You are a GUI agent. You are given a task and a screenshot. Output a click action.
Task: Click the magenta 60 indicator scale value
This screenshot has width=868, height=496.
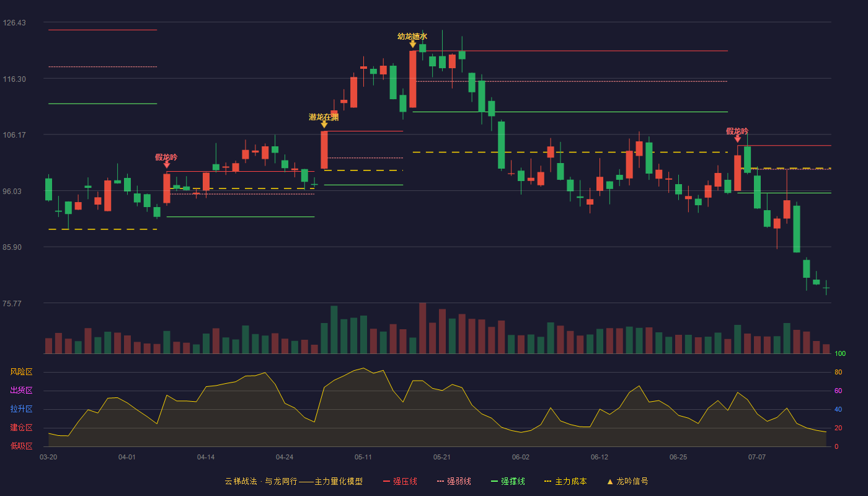(838, 391)
